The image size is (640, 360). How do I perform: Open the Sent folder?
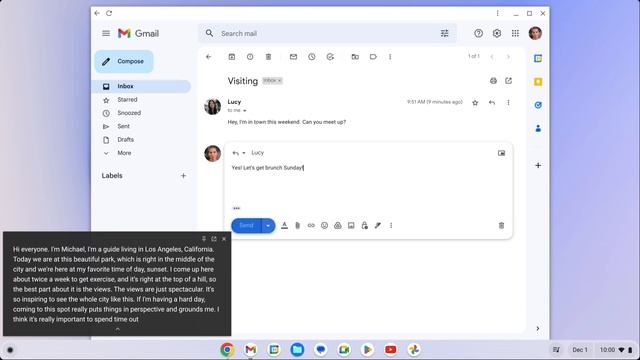[x=123, y=127]
